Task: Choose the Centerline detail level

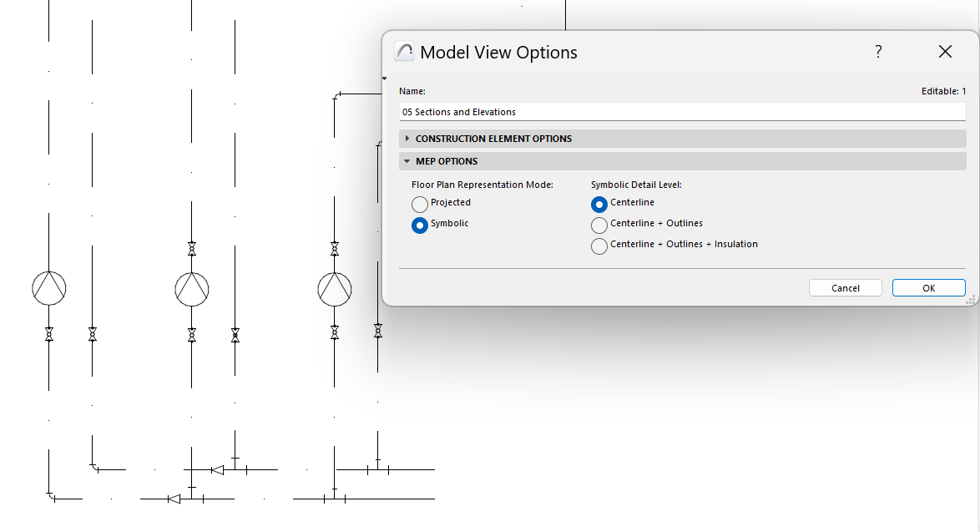Action: coord(599,204)
